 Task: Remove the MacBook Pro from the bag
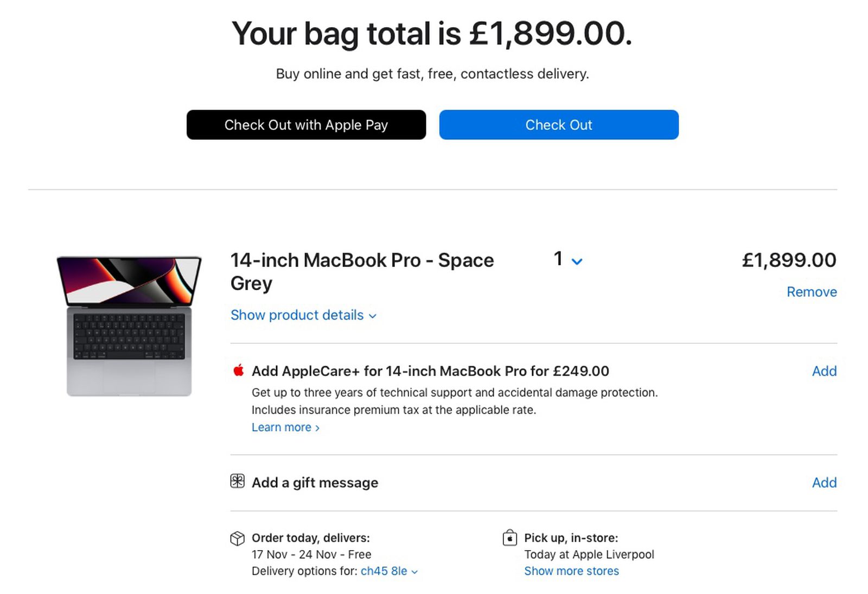(810, 291)
